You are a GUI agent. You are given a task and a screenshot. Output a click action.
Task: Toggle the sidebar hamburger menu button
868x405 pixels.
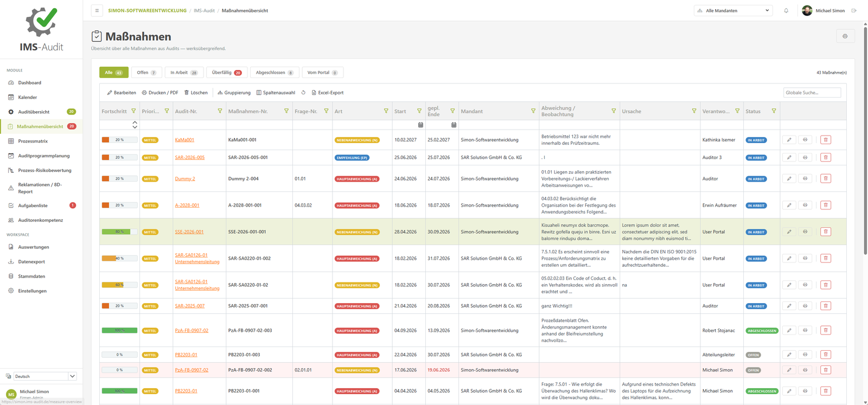[97, 10]
